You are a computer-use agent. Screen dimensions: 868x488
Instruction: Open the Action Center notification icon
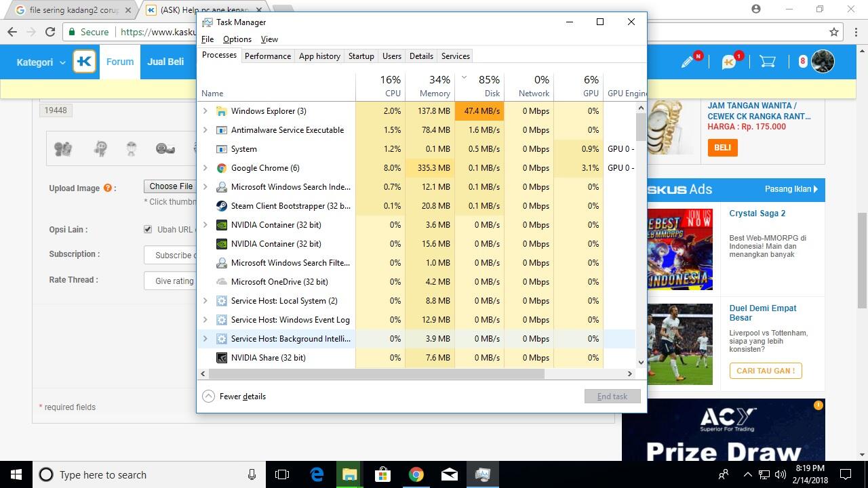[x=846, y=474]
